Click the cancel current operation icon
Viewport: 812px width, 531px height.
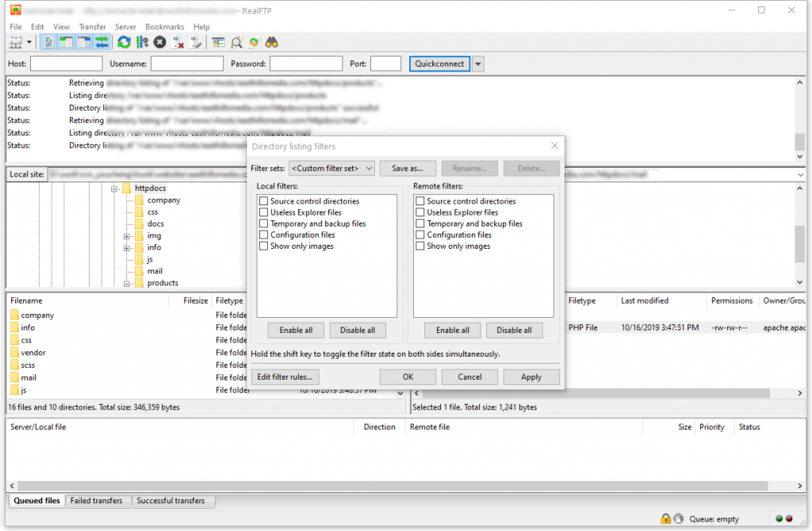(x=160, y=43)
